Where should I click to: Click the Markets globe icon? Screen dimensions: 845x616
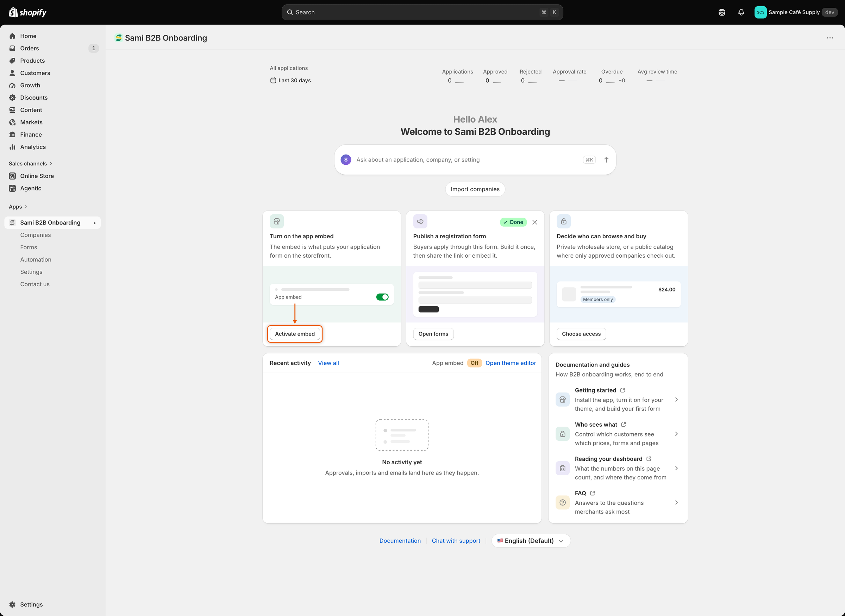pyautogui.click(x=12, y=122)
